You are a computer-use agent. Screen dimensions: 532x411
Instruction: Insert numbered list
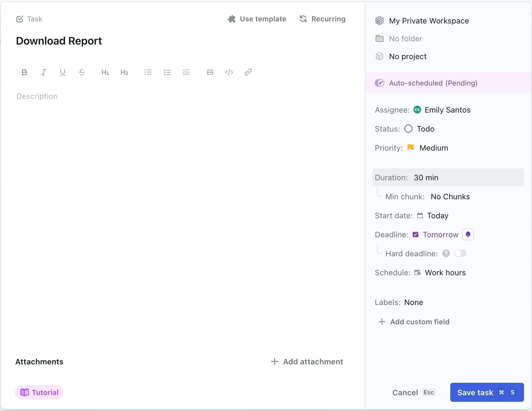(x=167, y=72)
